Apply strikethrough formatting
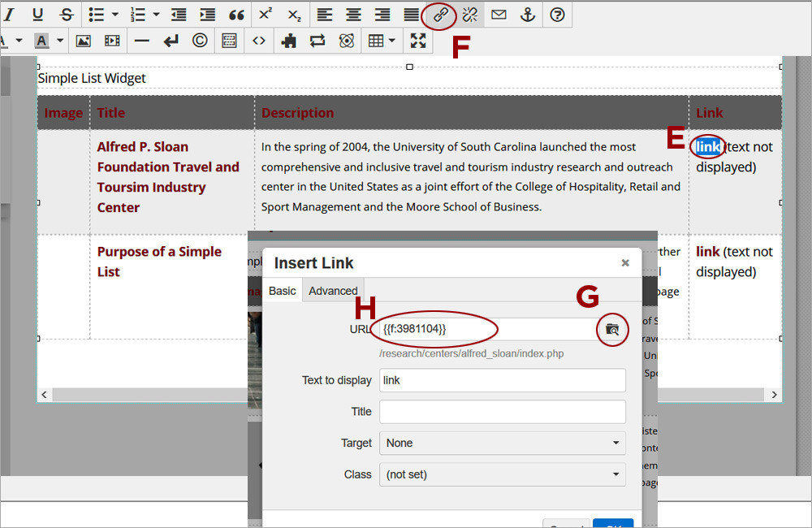Screen dimensions: 812x528 point(67,15)
